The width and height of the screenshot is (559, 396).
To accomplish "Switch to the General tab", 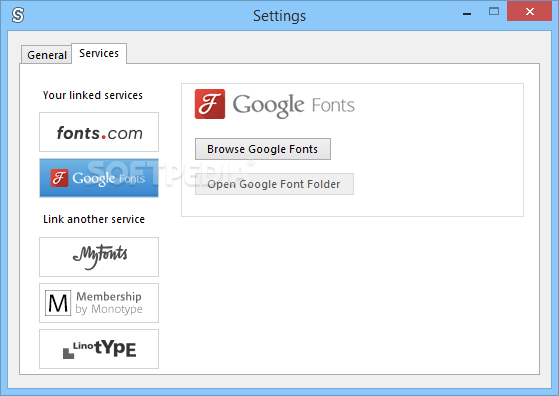I will tap(47, 55).
